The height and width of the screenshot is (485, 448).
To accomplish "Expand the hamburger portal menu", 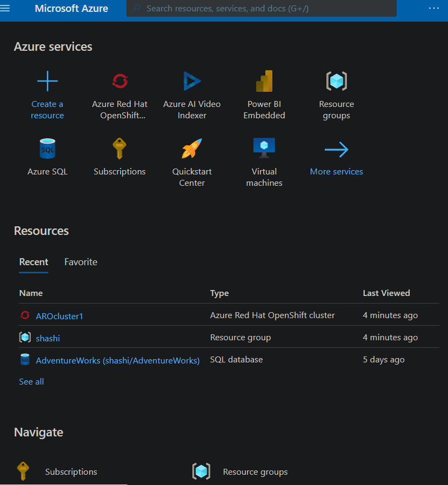I will [x=5, y=9].
